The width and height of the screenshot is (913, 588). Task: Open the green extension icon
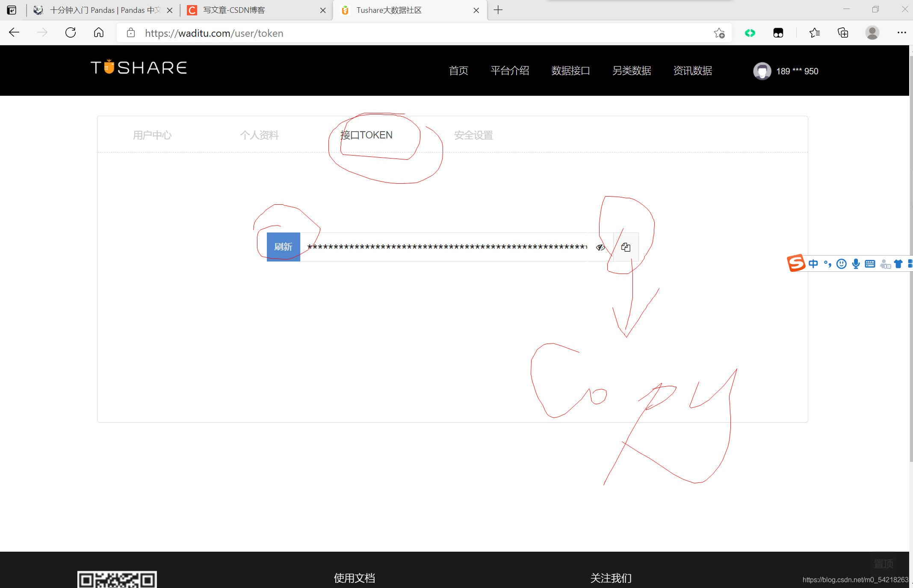tap(750, 33)
